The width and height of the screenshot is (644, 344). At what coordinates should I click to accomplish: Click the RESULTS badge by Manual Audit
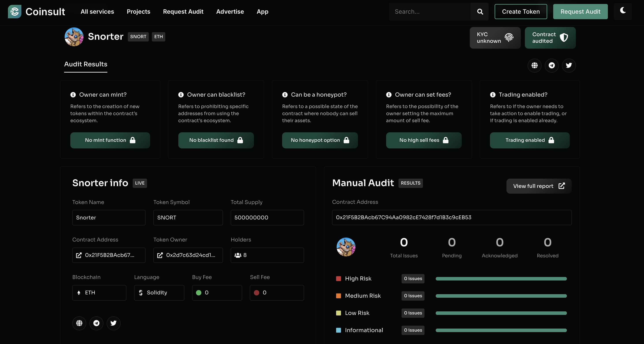click(411, 183)
